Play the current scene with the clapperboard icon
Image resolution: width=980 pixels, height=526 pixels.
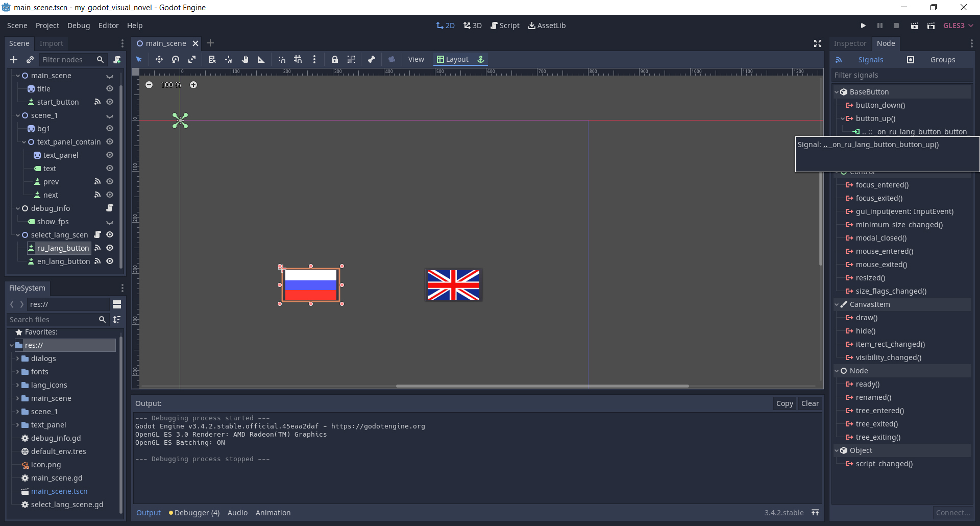click(x=915, y=26)
